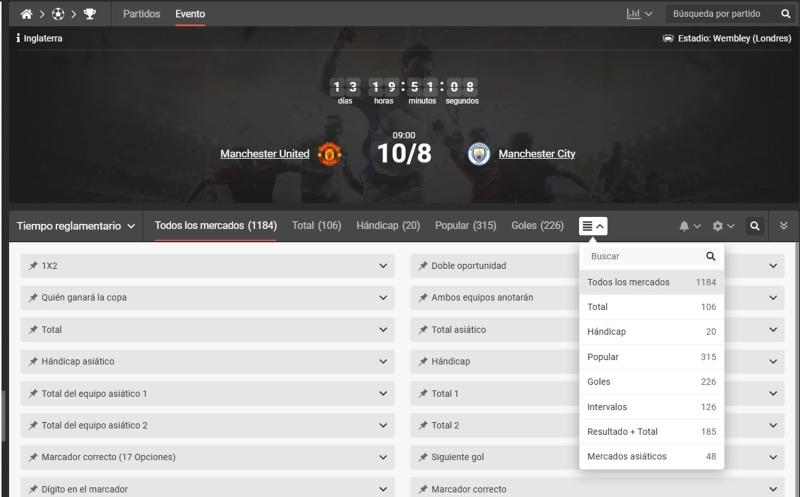The image size is (800, 497).
Task: Click the soccer ball breadcrumb icon
Action: [58, 14]
